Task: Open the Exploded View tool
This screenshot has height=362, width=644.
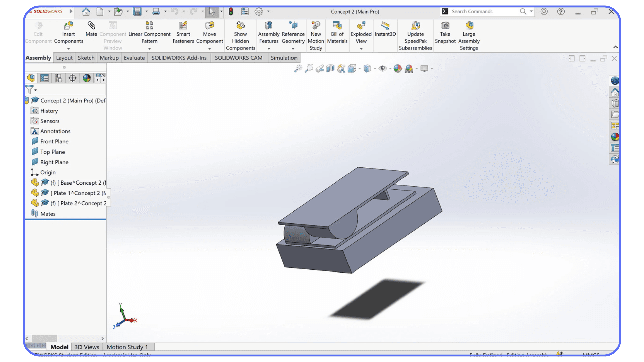Action: (x=361, y=32)
